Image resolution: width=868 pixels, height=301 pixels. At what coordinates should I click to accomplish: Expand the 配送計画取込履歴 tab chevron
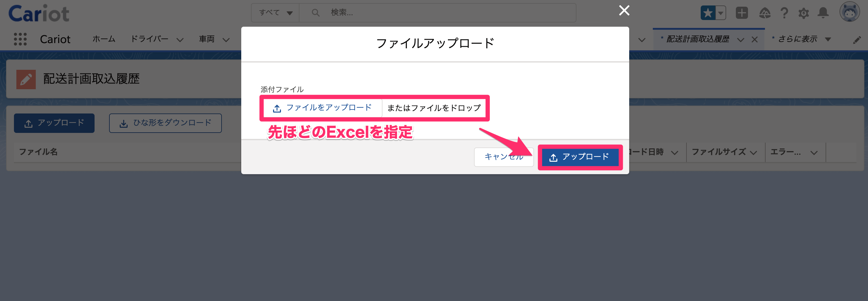[740, 40]
